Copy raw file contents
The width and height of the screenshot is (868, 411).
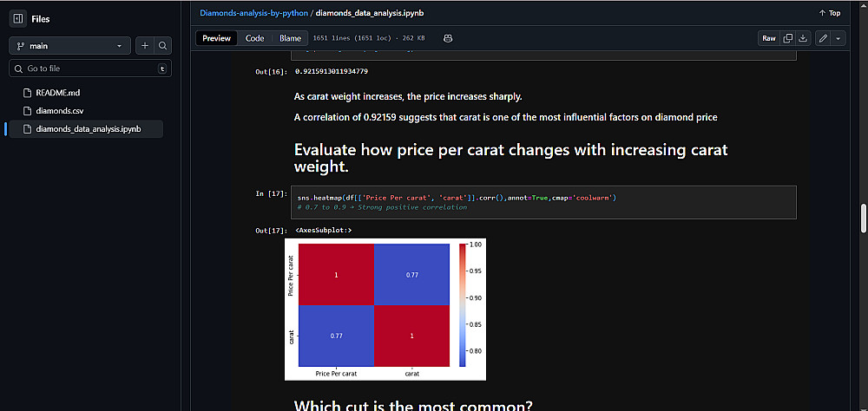[788, 38]
